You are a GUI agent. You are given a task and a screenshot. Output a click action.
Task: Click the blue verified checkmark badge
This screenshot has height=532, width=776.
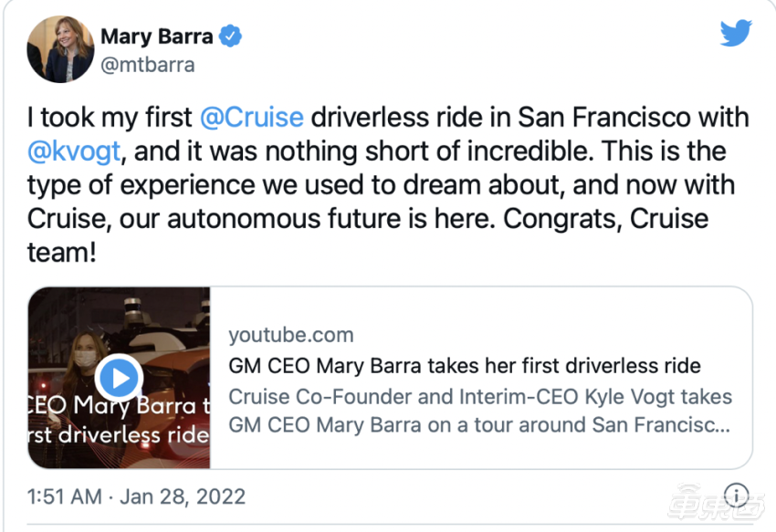(230, 37)
